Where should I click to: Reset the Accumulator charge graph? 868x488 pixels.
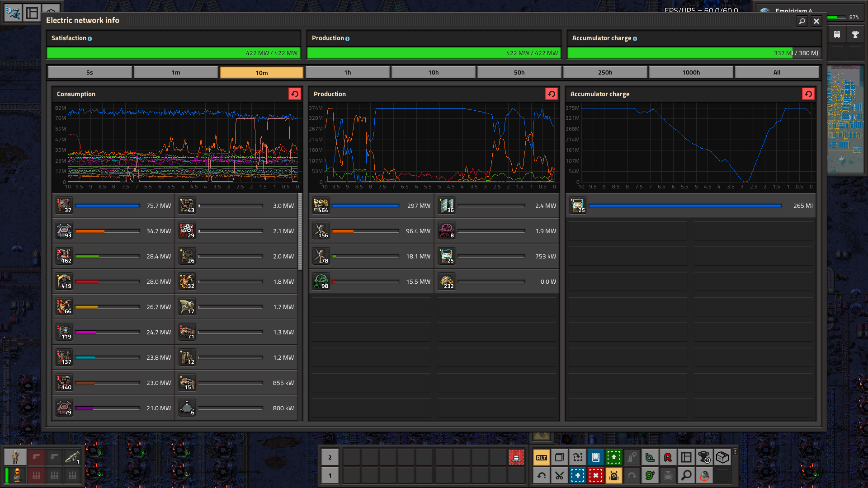point(808,94)
